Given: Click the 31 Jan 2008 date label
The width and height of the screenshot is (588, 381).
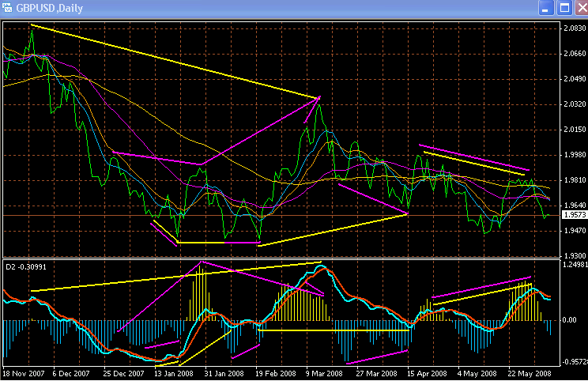Looking at the screenshot, I should [224, 374].
